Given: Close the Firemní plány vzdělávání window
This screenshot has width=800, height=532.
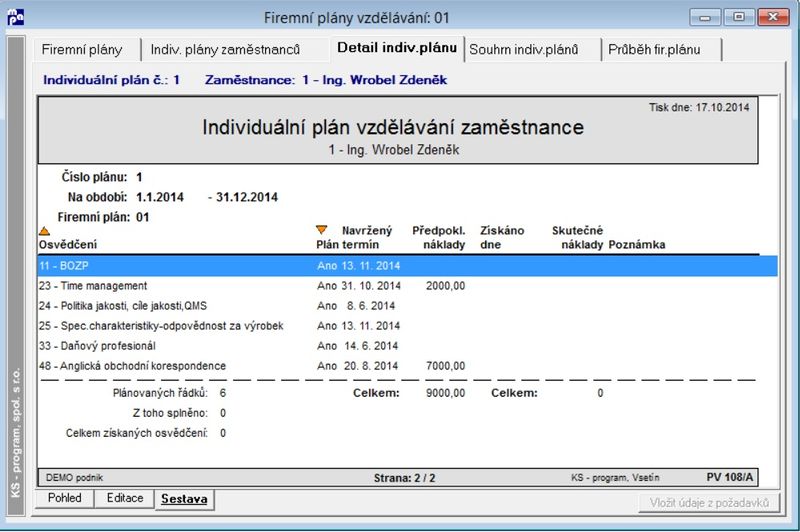Looking at the screenshot, I should [x=773, y=17].
